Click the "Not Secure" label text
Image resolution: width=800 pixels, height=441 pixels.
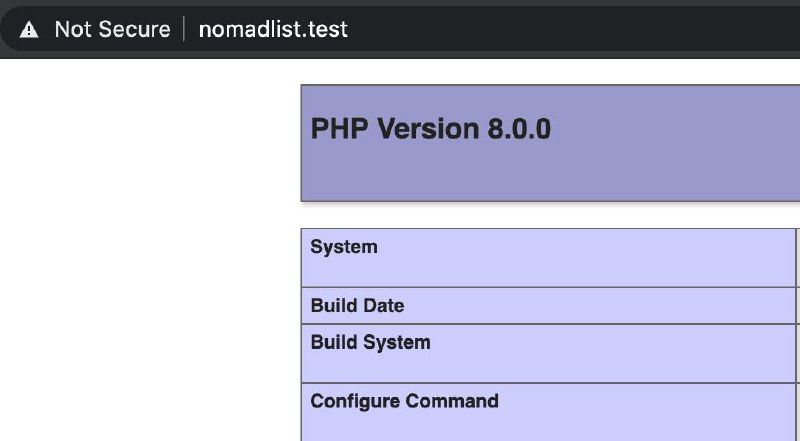click(x=112, y=30)
